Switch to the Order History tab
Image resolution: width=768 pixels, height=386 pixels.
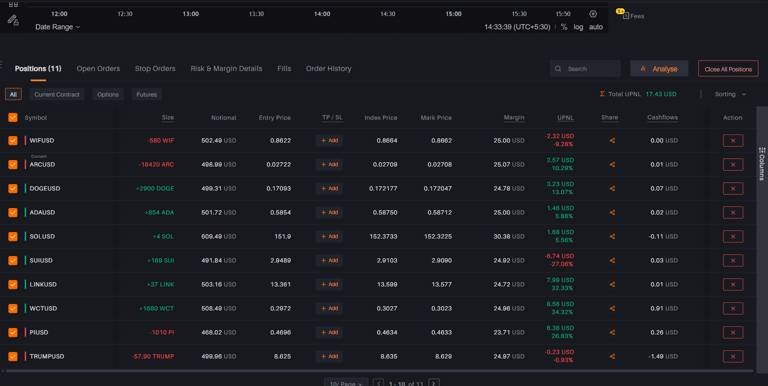coord(329,69)
